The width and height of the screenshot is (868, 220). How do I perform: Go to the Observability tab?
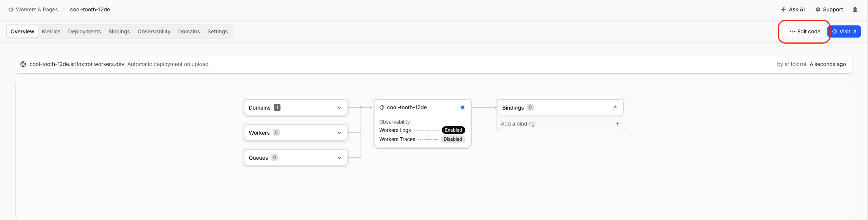(154, 31)
